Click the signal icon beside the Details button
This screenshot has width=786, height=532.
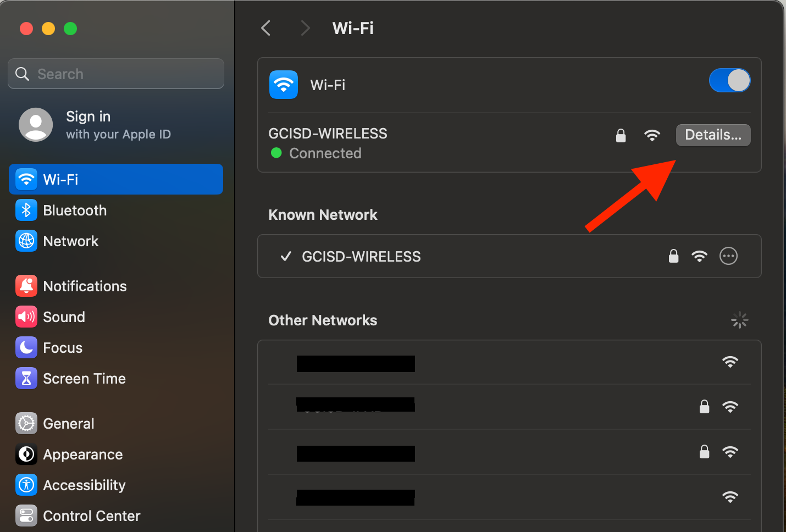point(652,135)
